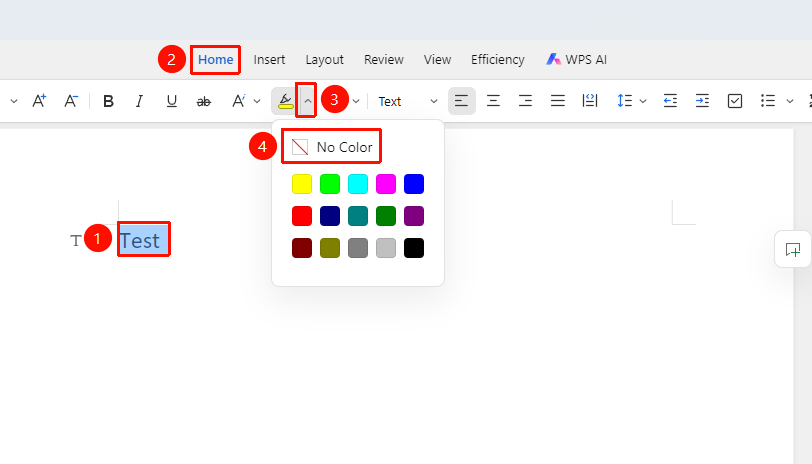
Task: Choose No Color highlight option
Action: click(331, 147)
